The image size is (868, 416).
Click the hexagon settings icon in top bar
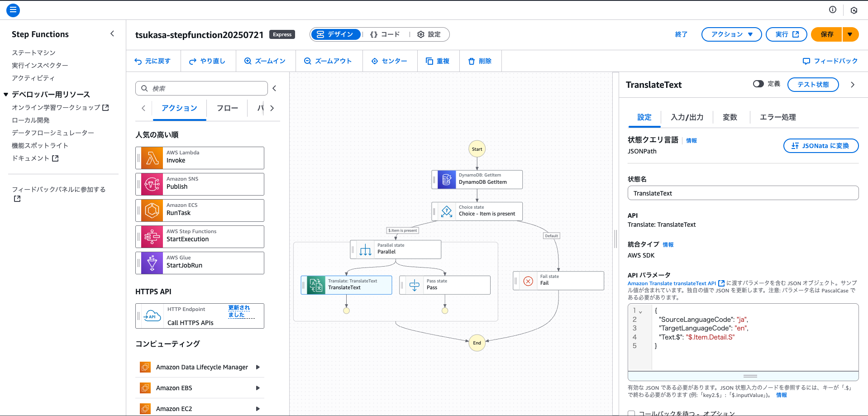pyautogui.click(x=854, y=10)
